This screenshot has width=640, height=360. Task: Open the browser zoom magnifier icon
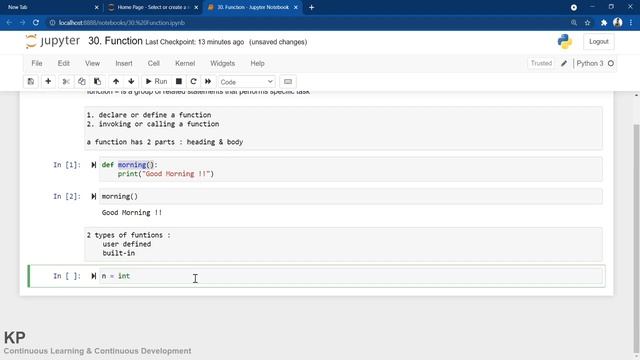(x=574, y=23)
